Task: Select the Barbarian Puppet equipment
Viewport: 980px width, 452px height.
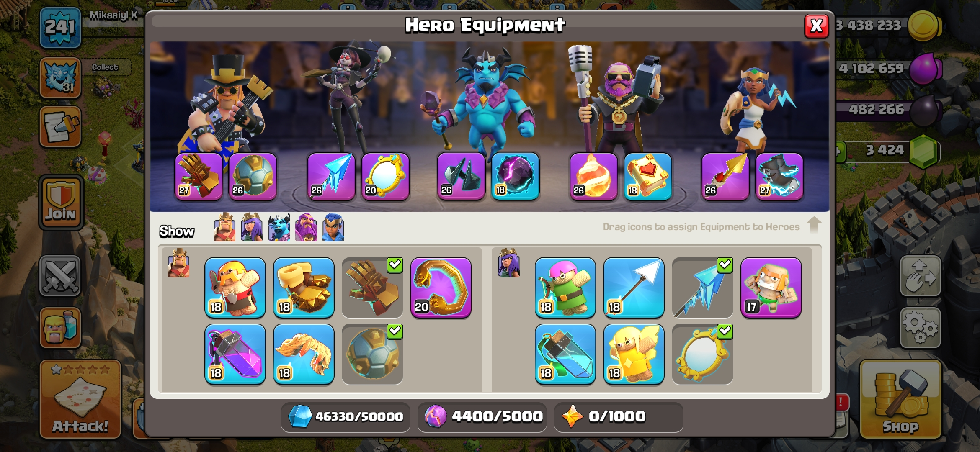Action: 235,288
